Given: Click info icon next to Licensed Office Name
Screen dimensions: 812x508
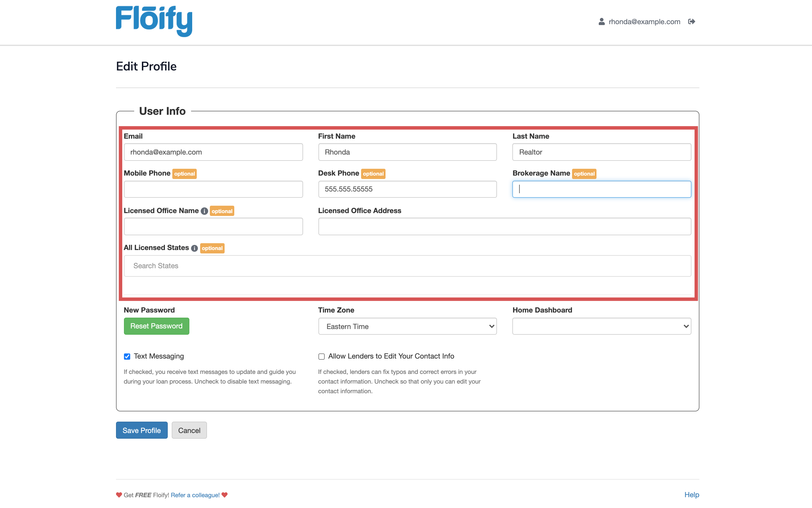Looking at the screenshot, I should pyautogui.click(x=204, y=211).
